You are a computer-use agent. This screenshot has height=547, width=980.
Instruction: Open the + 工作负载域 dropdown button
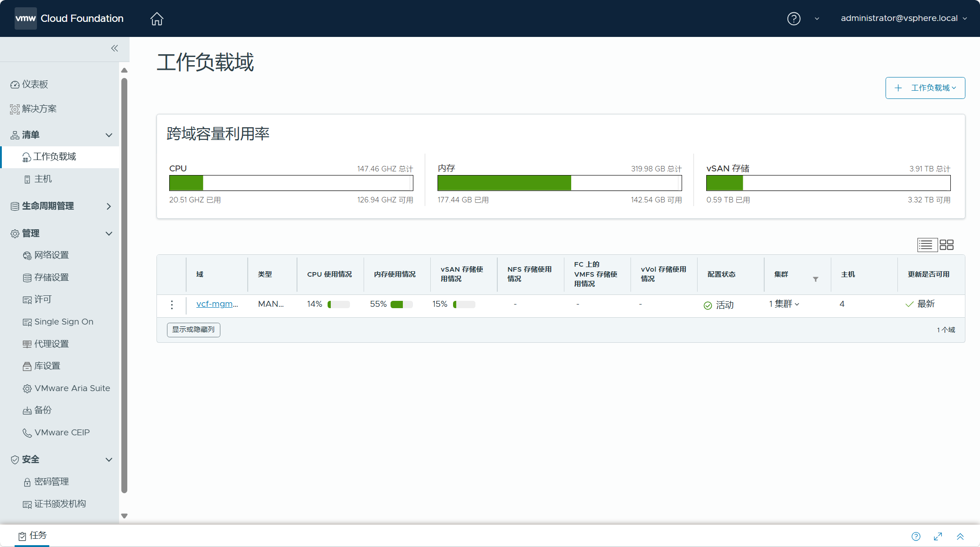click(925, 88)
